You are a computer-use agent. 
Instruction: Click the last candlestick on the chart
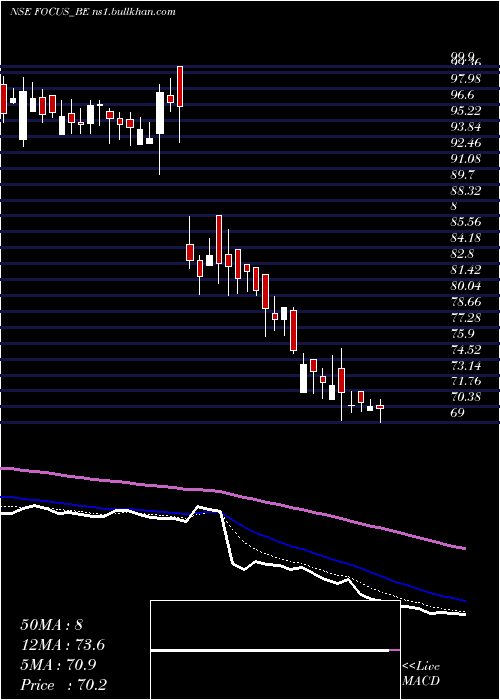tap(380, 407)
